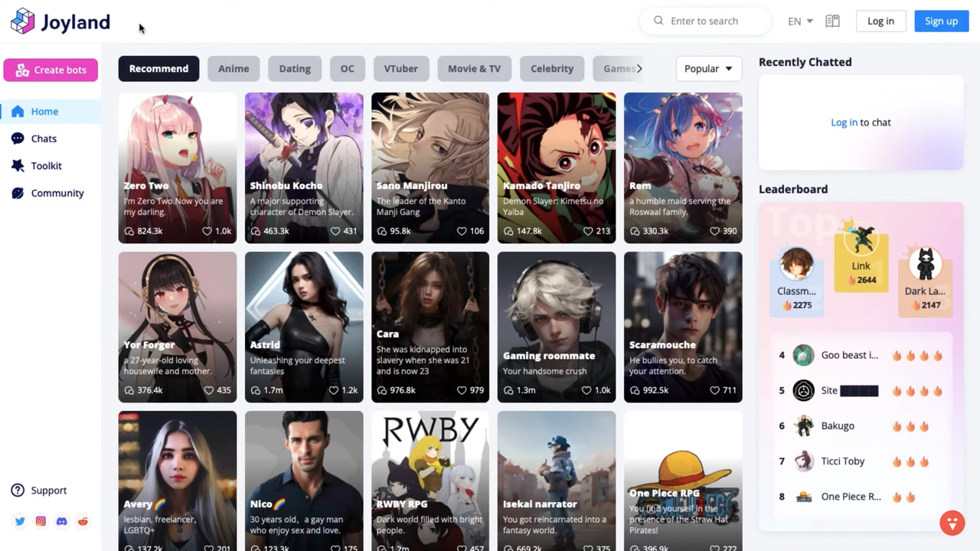Open the Instagram social icon

41,521
